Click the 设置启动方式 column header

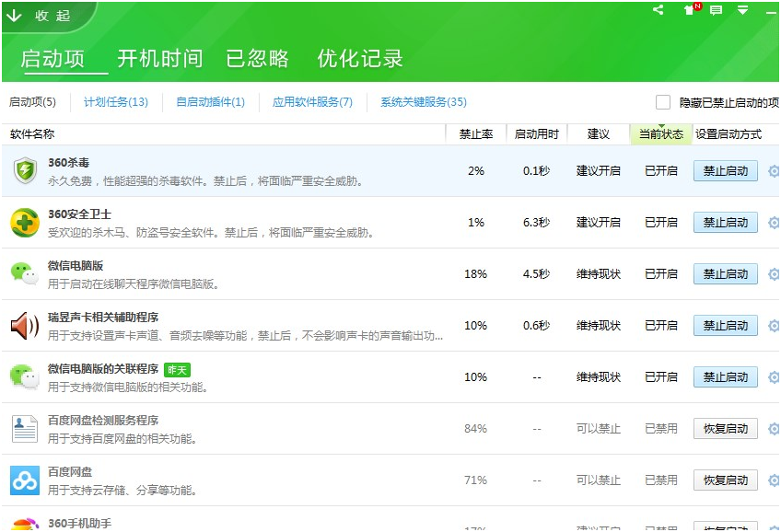729,134
